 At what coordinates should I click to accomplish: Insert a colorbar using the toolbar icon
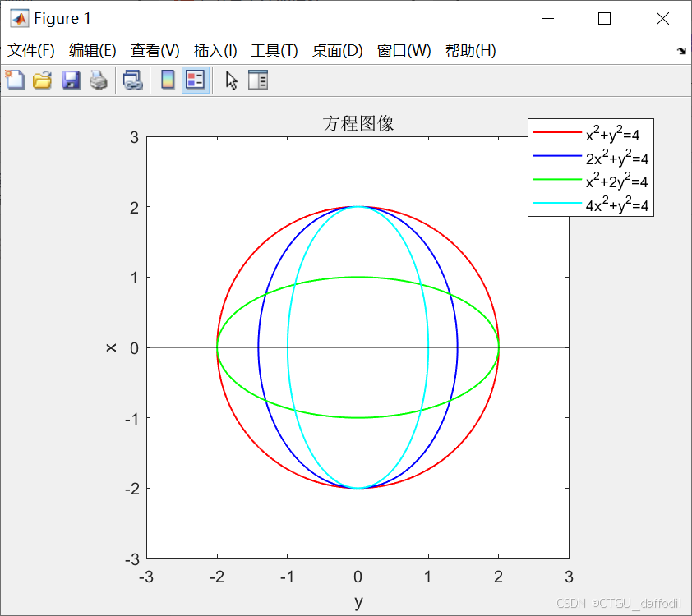click(168, 80)
